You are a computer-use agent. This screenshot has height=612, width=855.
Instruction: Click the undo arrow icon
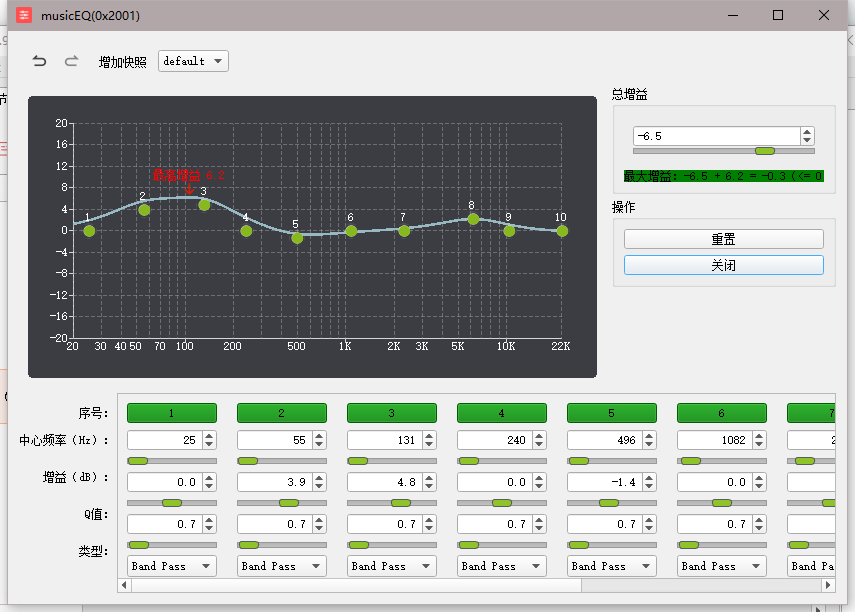tap(39, 61)
